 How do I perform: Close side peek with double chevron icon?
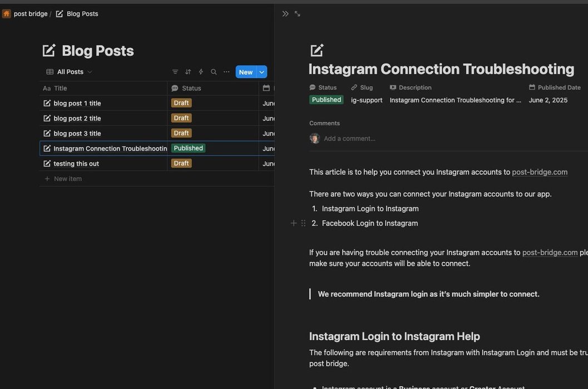pyautogui.click(x=285, y=14)
